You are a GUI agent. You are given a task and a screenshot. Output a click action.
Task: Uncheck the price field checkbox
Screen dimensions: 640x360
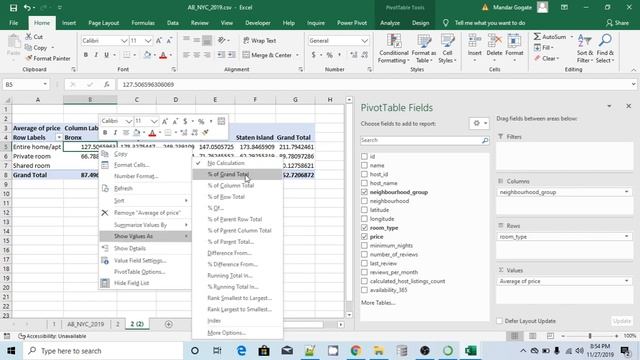(x=364, y=236)
